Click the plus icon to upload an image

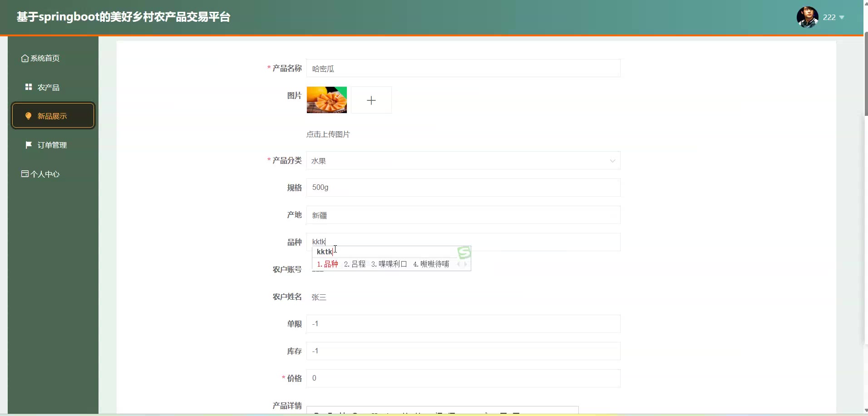click(x=371, y=100)
